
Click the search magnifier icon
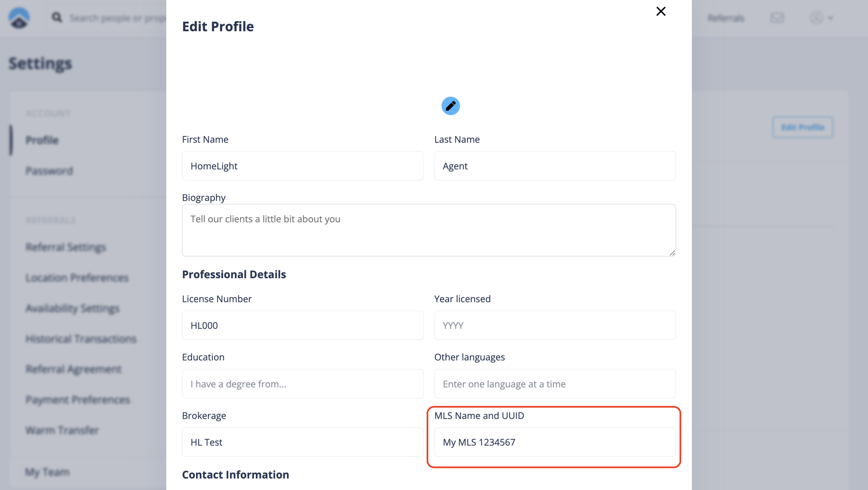tap(58, 18)
